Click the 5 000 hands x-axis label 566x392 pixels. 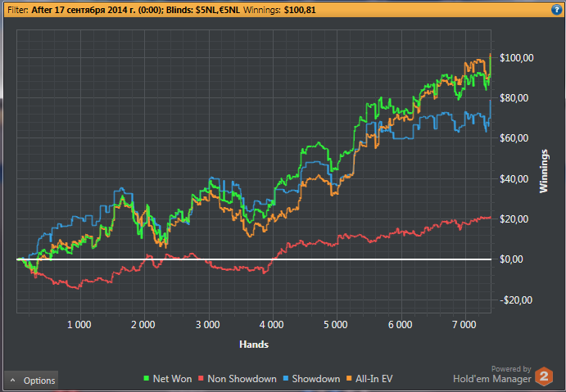(x=335, y=325)
